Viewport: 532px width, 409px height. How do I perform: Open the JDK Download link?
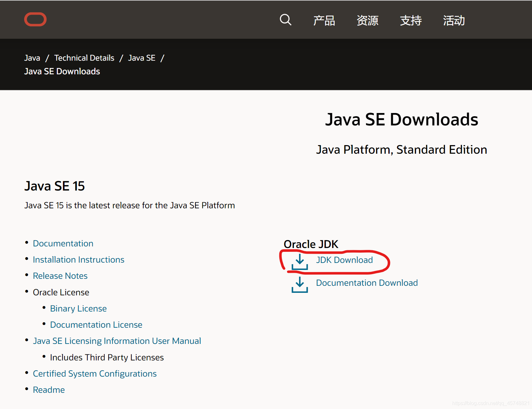coord(344,260)
